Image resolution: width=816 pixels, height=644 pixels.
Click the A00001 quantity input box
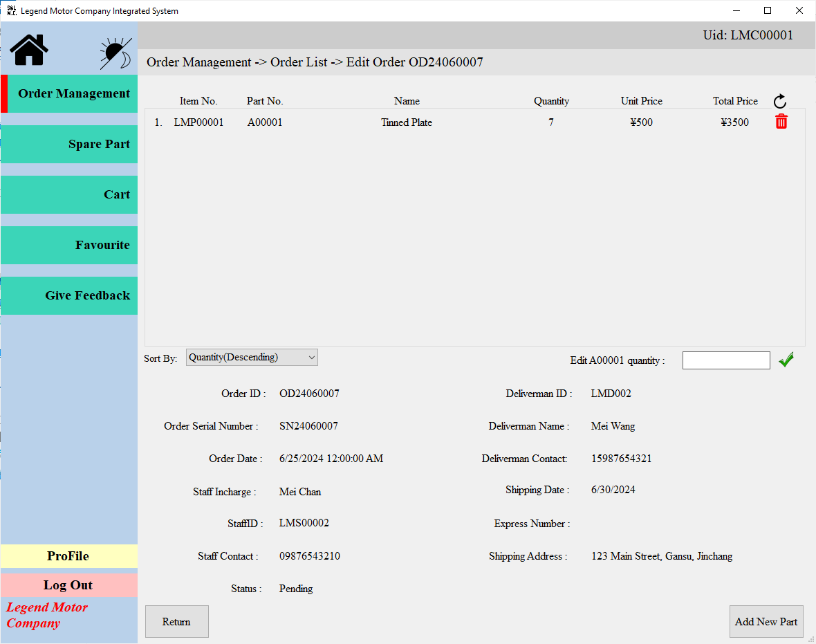coord(725,360)
